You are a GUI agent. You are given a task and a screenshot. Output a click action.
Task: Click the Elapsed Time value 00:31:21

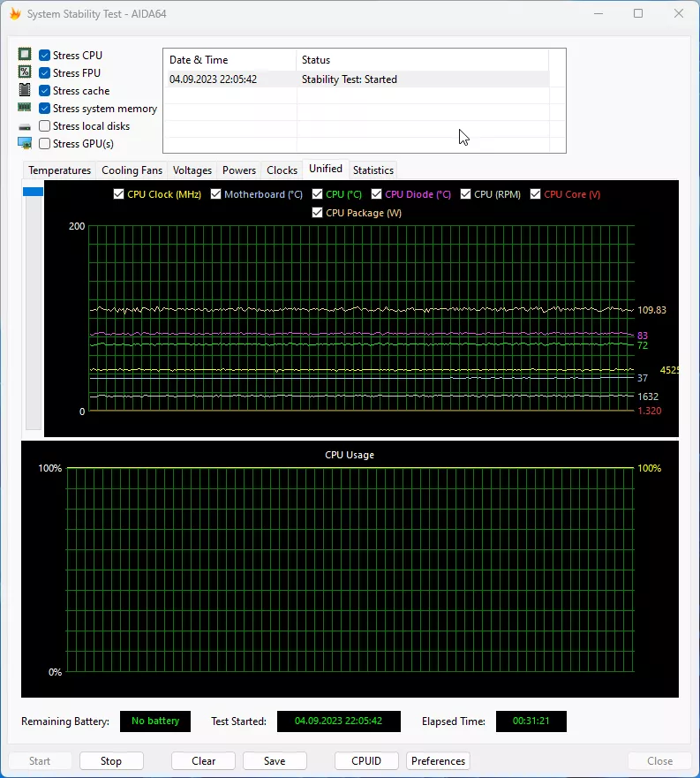tap(531, 721)
